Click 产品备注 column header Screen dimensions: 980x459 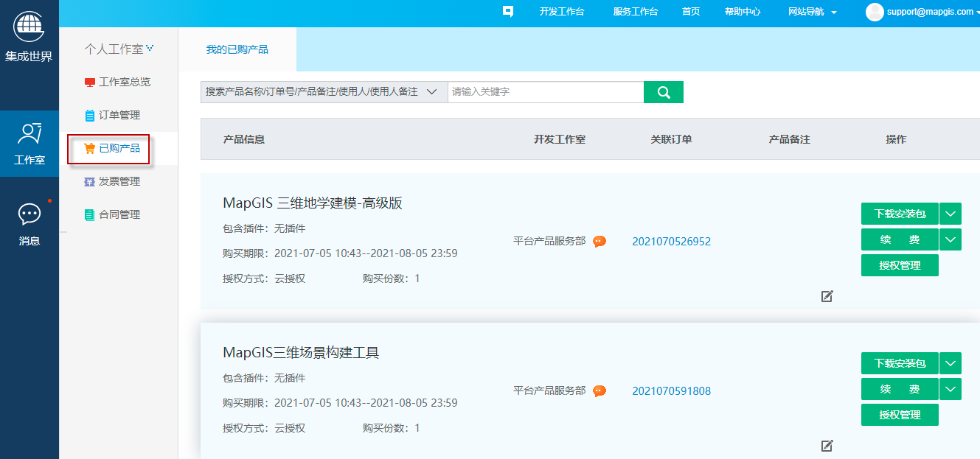[x=789, y=139]
